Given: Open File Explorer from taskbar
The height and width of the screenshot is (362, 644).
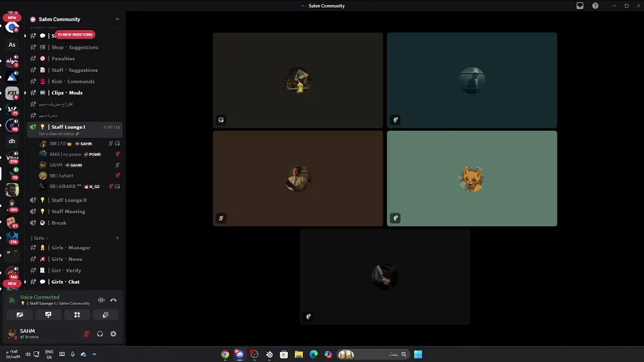Looking at the screenshot, I should click(x=299, y=354).
